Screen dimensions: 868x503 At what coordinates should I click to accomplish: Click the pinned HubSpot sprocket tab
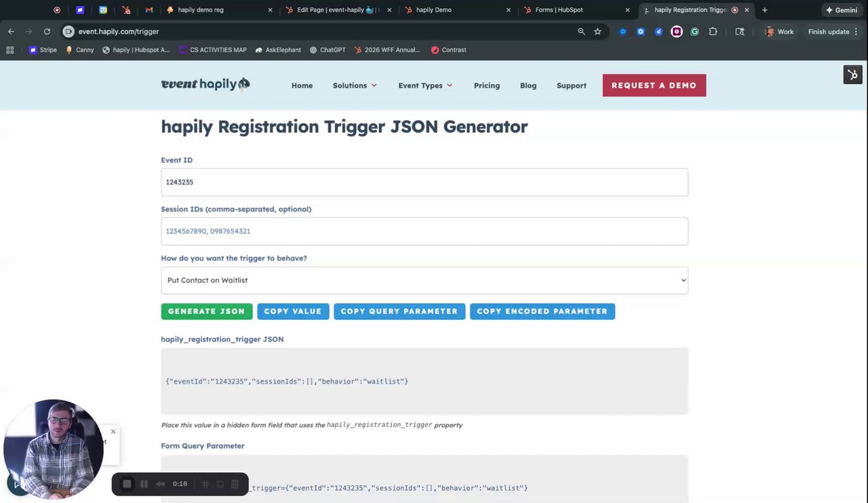[x=126, y=10]
